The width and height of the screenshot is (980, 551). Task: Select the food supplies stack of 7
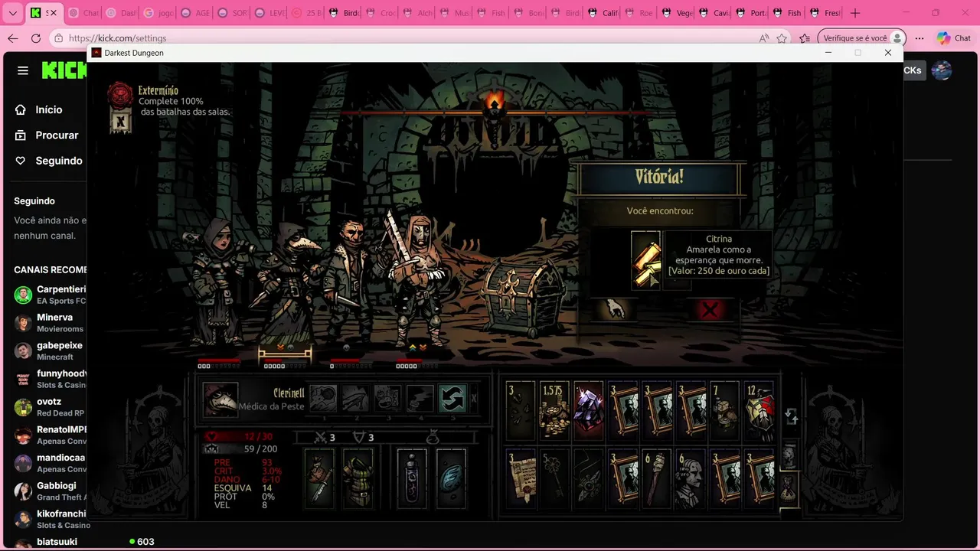tap(726, 411)
